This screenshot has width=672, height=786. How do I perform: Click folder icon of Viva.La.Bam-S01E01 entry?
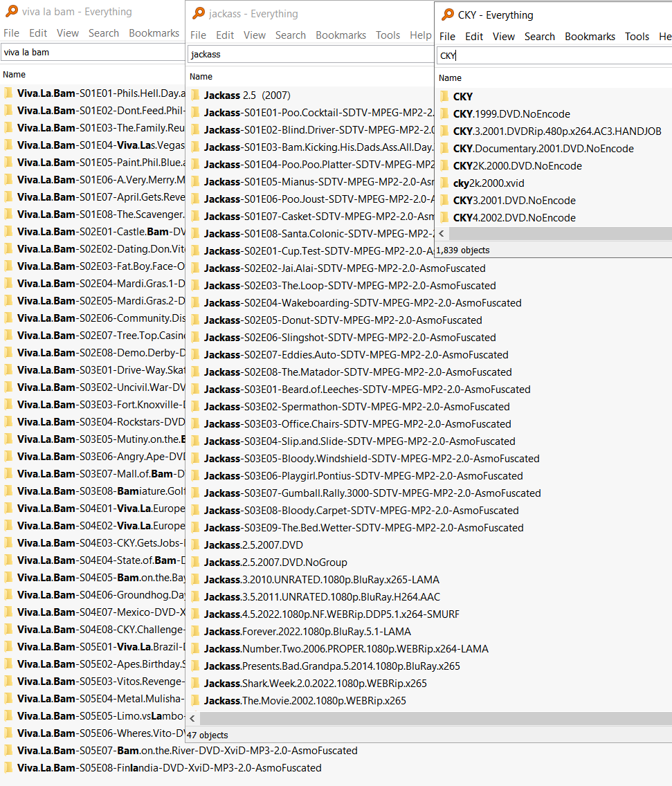[x=8, y=93]
